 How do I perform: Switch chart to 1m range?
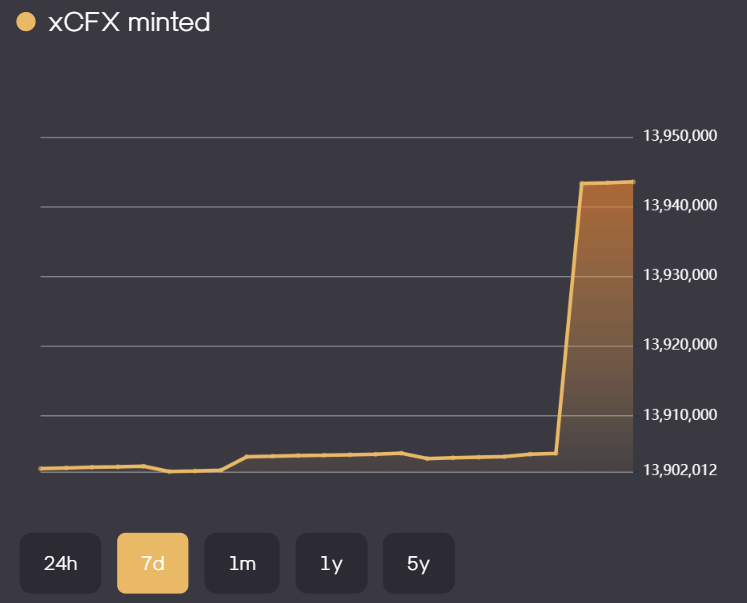tap(241, 563)
